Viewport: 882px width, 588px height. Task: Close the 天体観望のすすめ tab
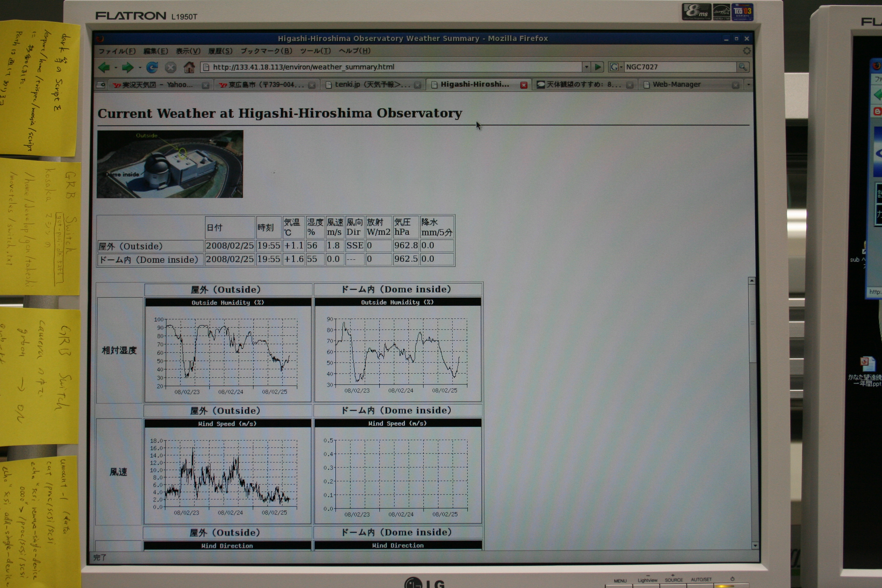(630, 85)
